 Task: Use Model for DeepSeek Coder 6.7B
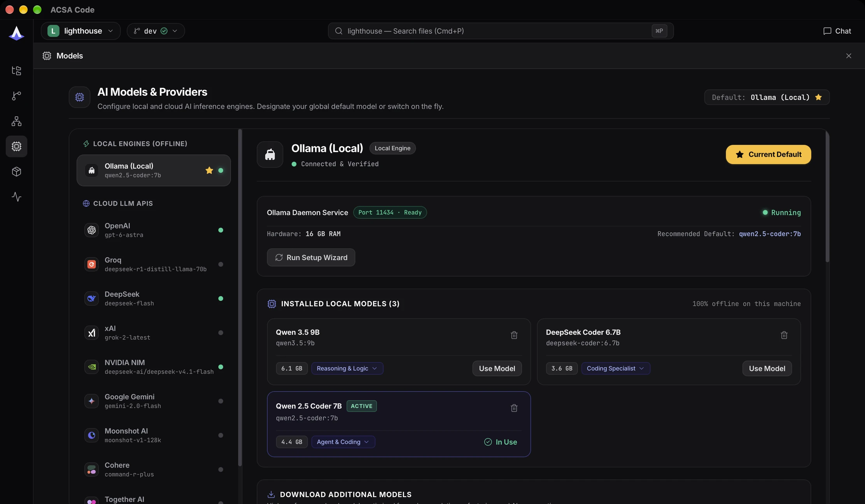click(767, 368)
